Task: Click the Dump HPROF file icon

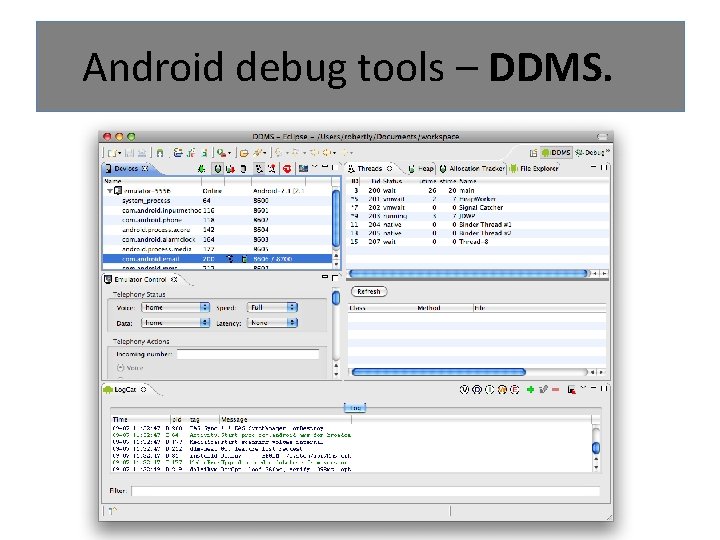Action: pos(230,169)
